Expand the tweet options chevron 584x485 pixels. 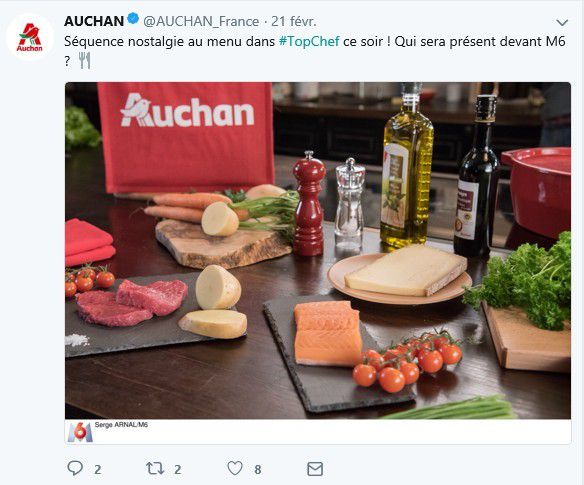[562, 22]
